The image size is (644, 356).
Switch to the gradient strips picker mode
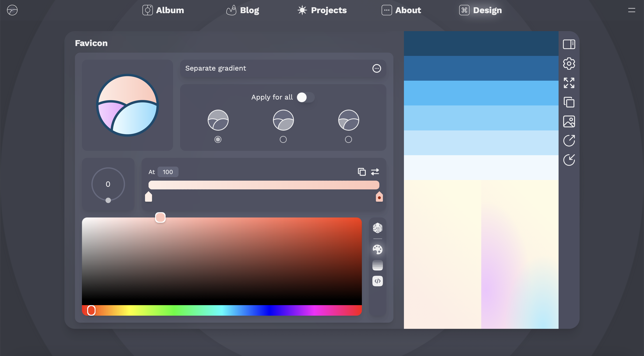[x=377, y=265]
